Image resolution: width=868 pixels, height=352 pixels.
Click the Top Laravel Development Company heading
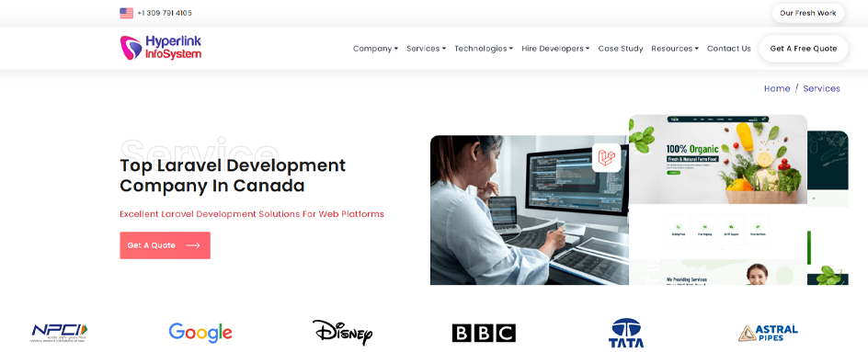[x=233, y=176]
